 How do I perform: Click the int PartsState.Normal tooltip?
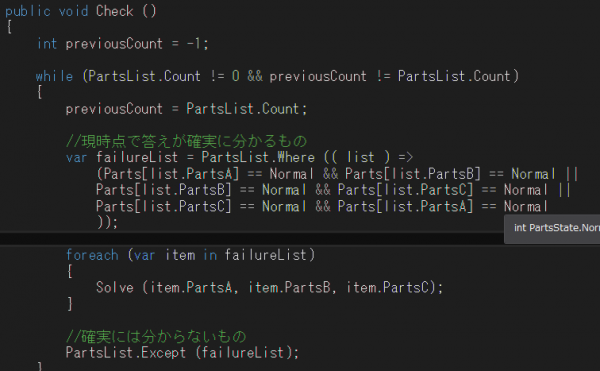tap(552, 229)
